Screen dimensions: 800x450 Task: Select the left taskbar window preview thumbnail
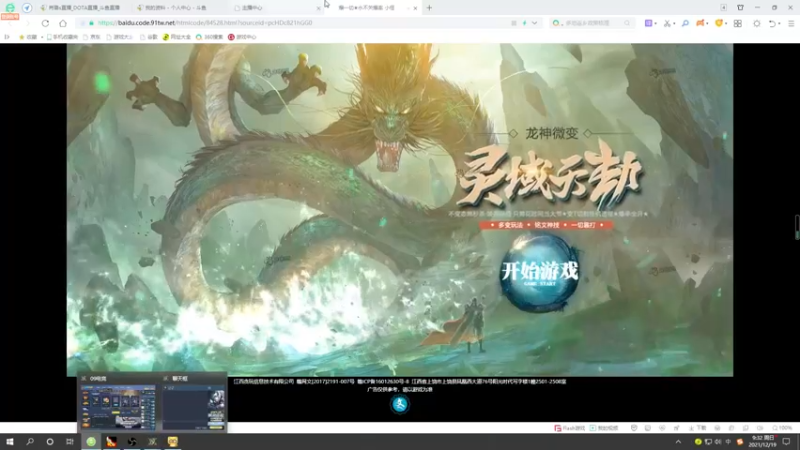[118, 407]
